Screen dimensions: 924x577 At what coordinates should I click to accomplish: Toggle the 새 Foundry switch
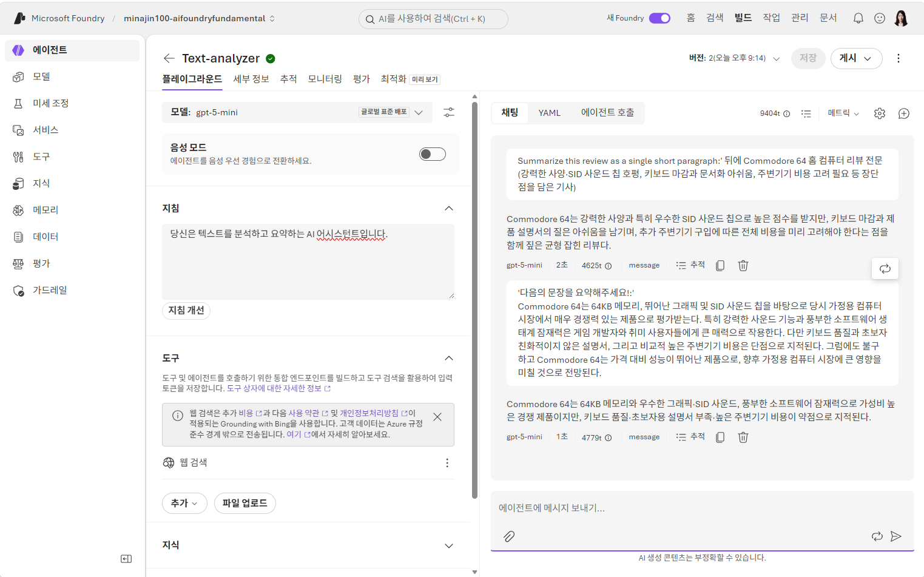[659, 18]
